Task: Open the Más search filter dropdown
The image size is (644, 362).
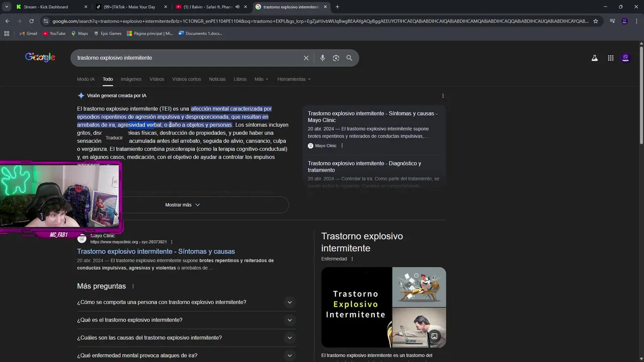Action: (x=261, y=79)
